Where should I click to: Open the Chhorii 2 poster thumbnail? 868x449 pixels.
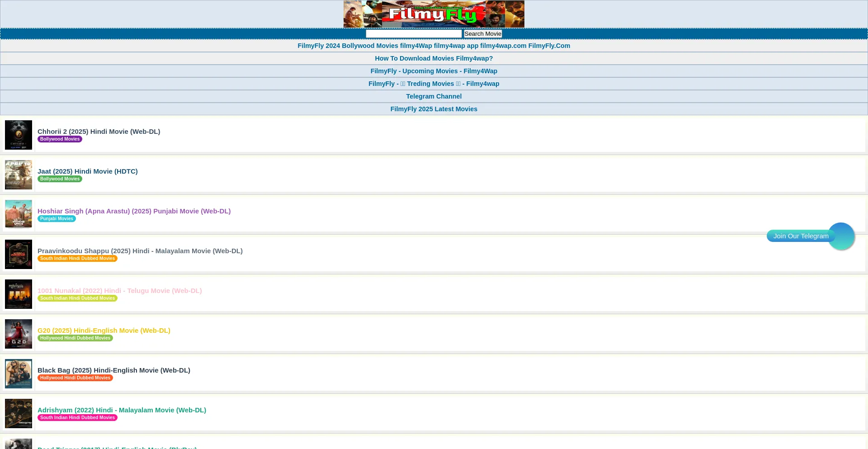[19, 135]
